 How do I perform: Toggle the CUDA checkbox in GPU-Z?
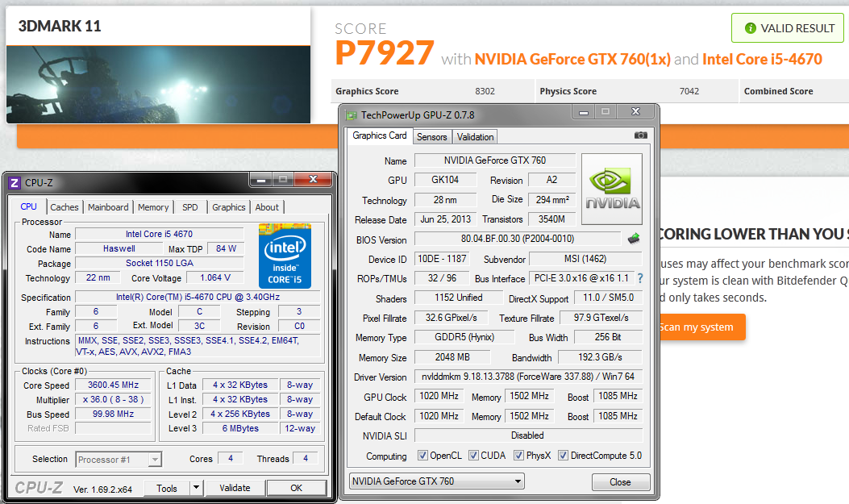(x=474, y=456)
